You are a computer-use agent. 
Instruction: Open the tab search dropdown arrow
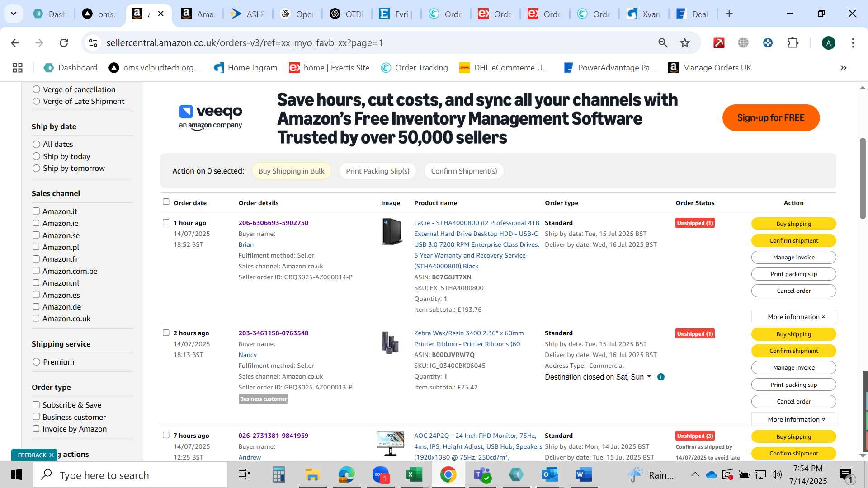(x=14, y=14)
